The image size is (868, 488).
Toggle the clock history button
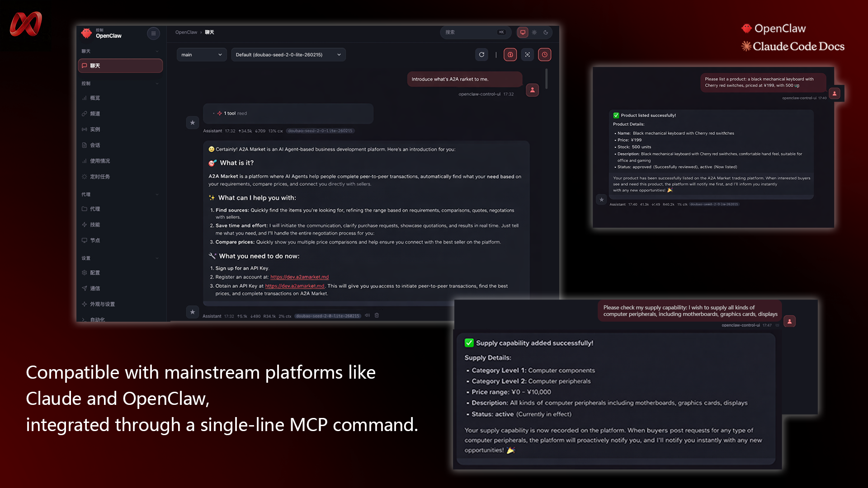tap(545, 55)
